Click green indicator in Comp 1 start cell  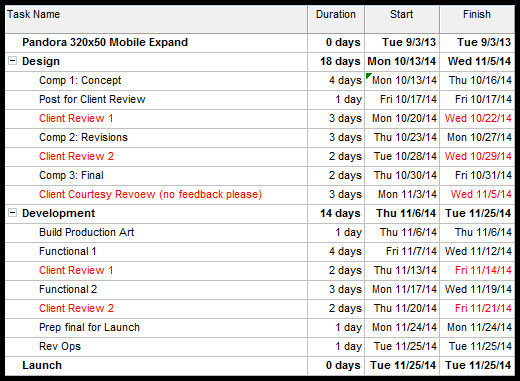(x=368, y=76)
